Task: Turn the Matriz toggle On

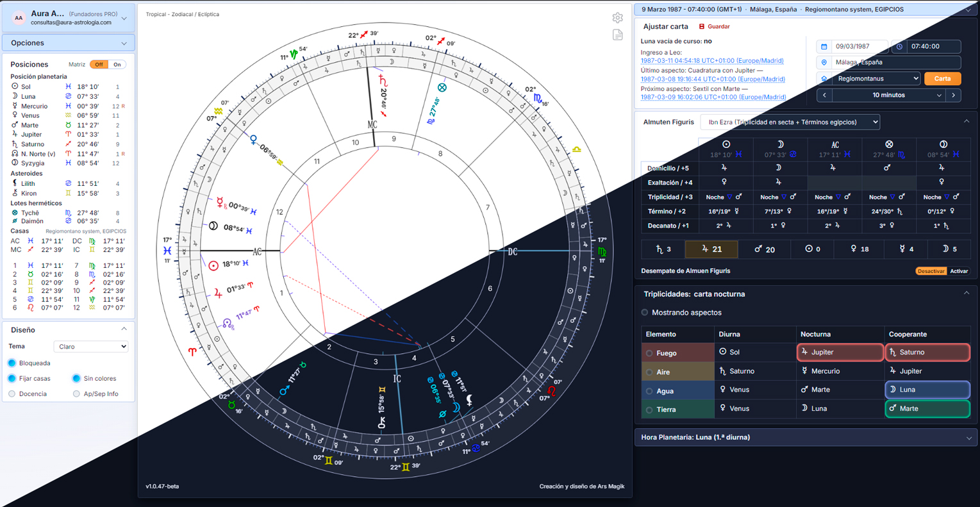Action: (x=117, y=65)
